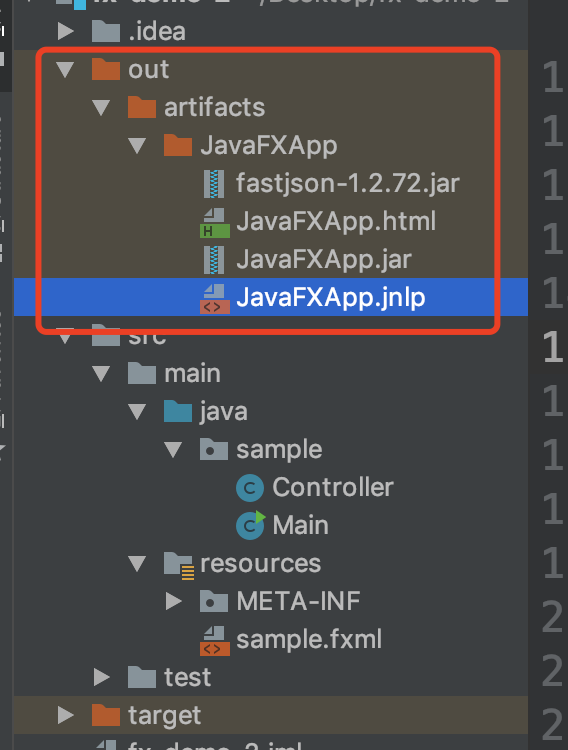Viewport: 568px width, 750px height.
Task: Select the out folder label
Action: click(x=148, y=70)
